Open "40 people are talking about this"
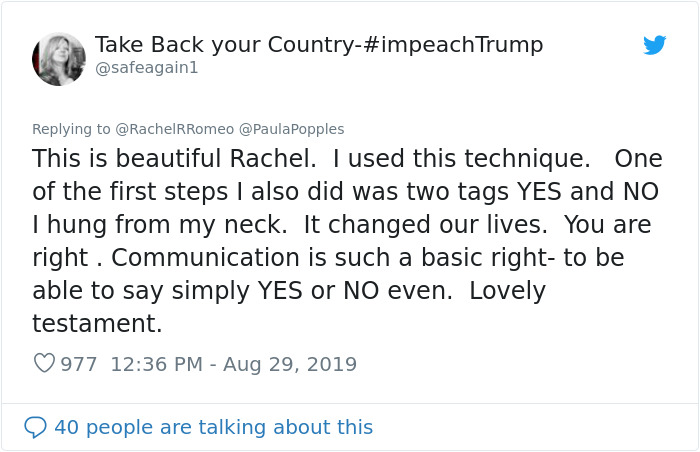This screenshot has height=452, width=700. click(213, 427)
